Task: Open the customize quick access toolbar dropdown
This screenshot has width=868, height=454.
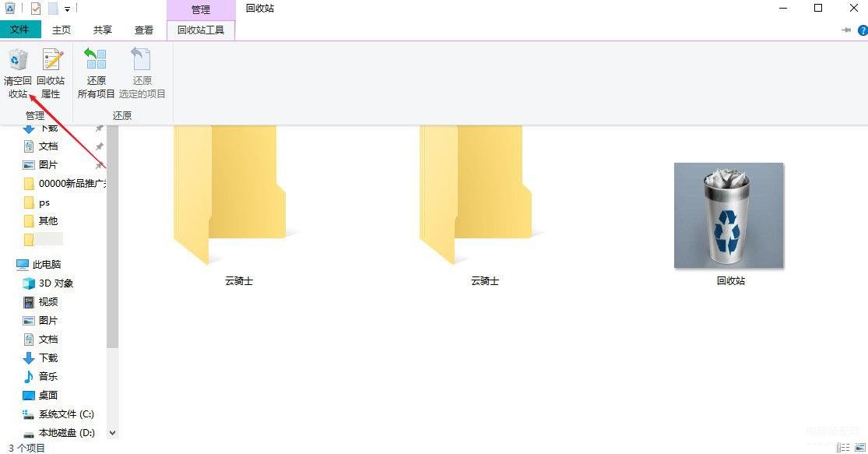Action: 67,9
